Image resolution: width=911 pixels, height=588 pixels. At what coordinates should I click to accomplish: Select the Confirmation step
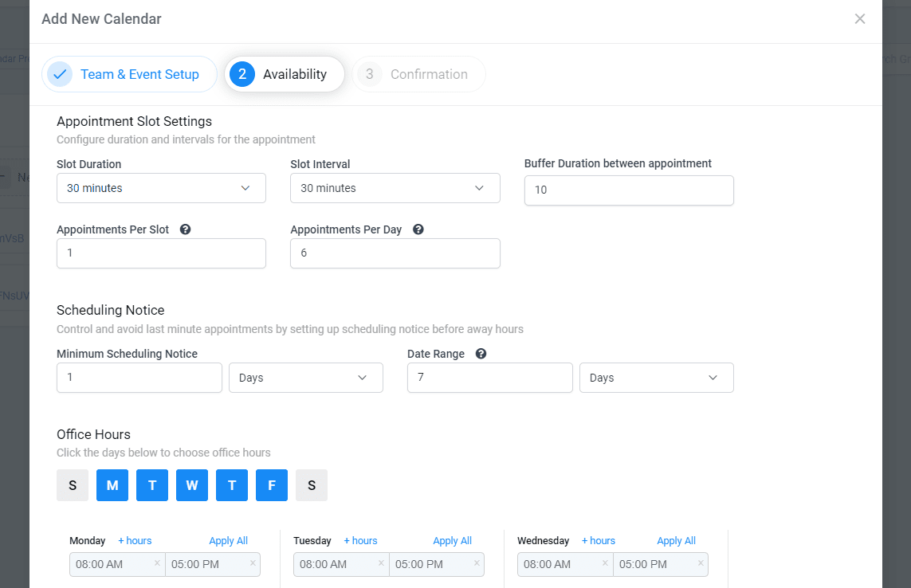click(418, 74)
